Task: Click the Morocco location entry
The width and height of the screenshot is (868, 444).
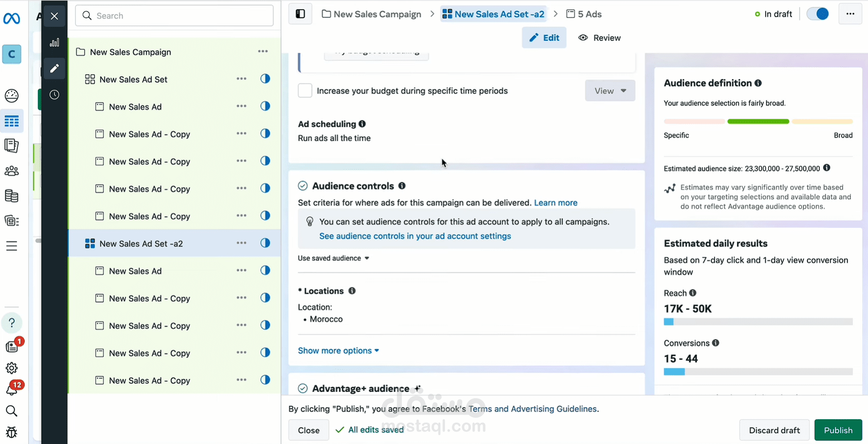Action: coord(326,319)
